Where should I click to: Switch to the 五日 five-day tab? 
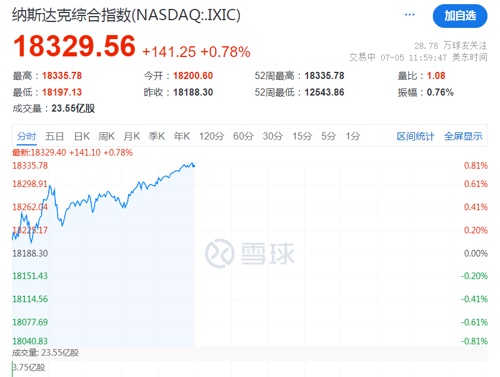[x=55, y=136]
